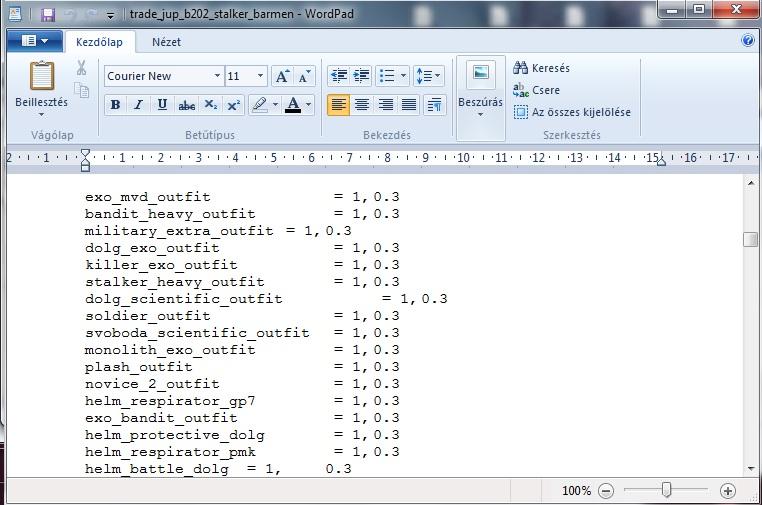The image size is (762, 505).
Task: Click Az összes kijelölése (Select all)
Action: (572, 112)
